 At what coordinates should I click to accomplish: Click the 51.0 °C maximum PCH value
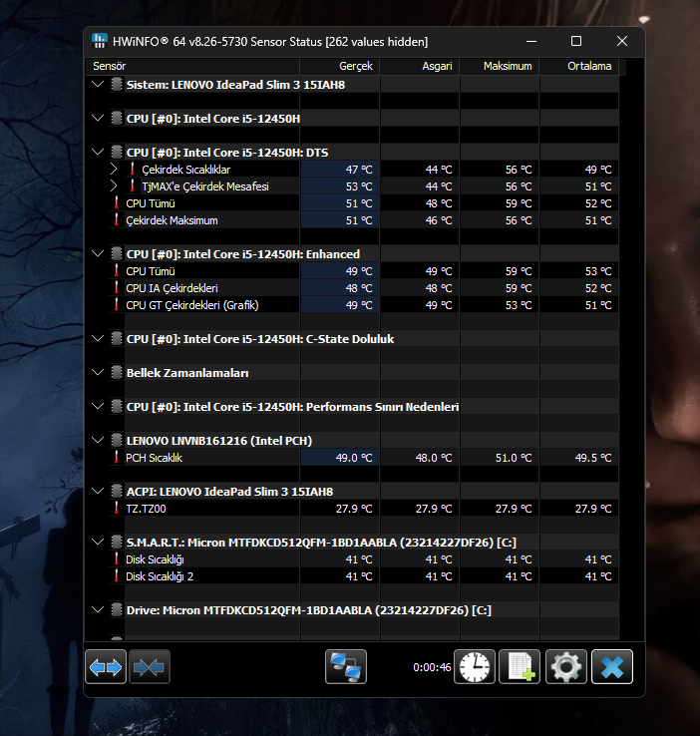click(514, 458)
